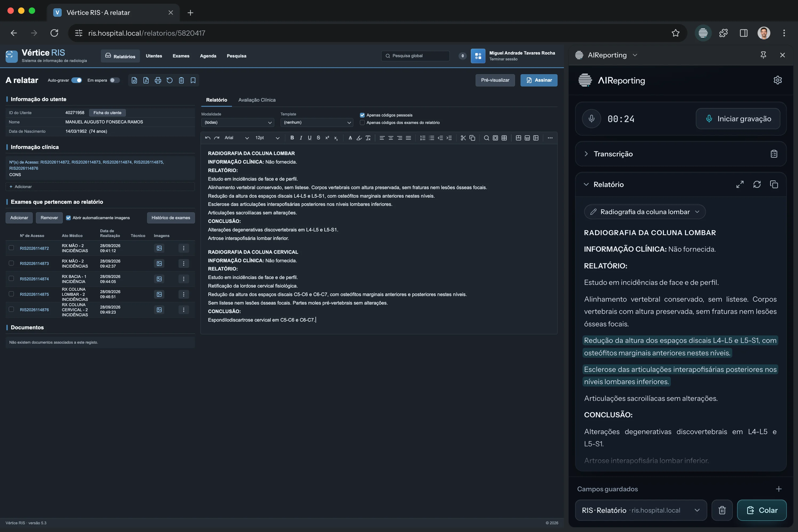Select the checkbox for exam RIS2026114875
The height and width of the screenshot is (532, 798).
[11, 294]
